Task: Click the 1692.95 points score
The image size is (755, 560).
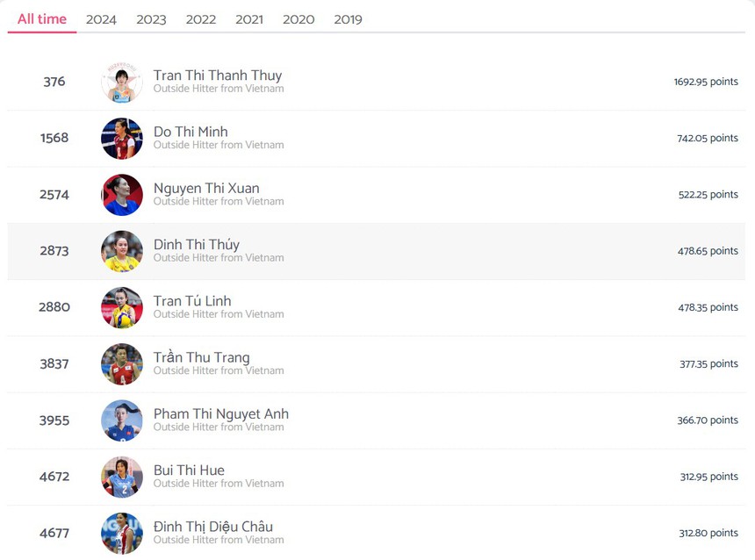Action: (x=706, y=82)
